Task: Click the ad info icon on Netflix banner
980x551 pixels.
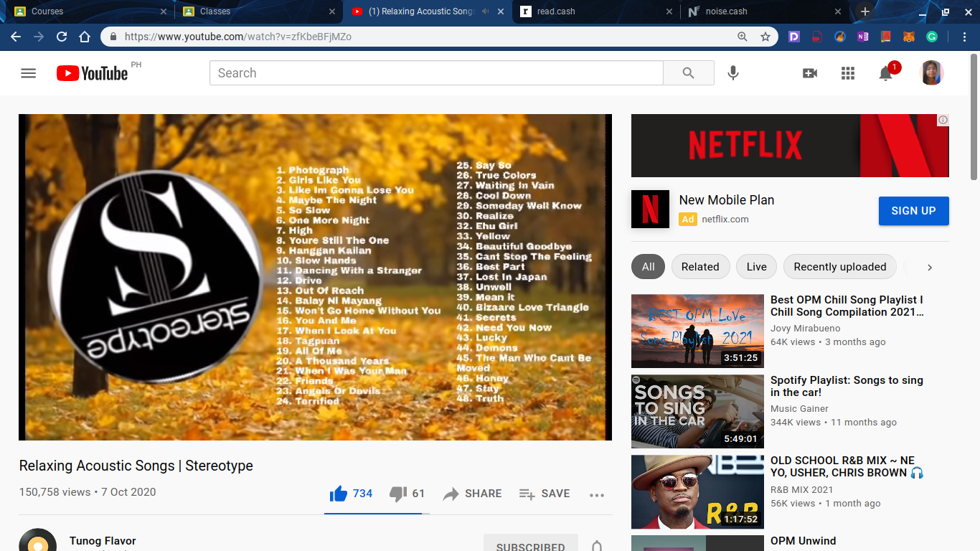Action: tap(943, 120)
